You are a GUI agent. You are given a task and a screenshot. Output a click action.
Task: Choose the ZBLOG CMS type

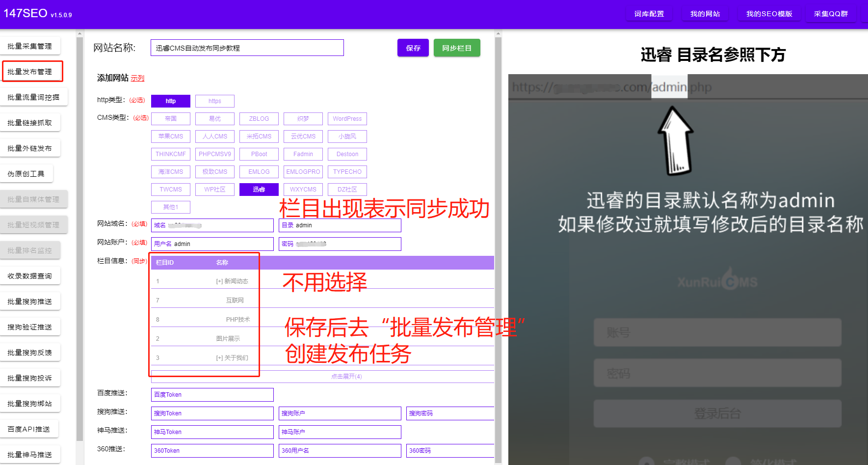pyautogui.click(x=259, y=119)
